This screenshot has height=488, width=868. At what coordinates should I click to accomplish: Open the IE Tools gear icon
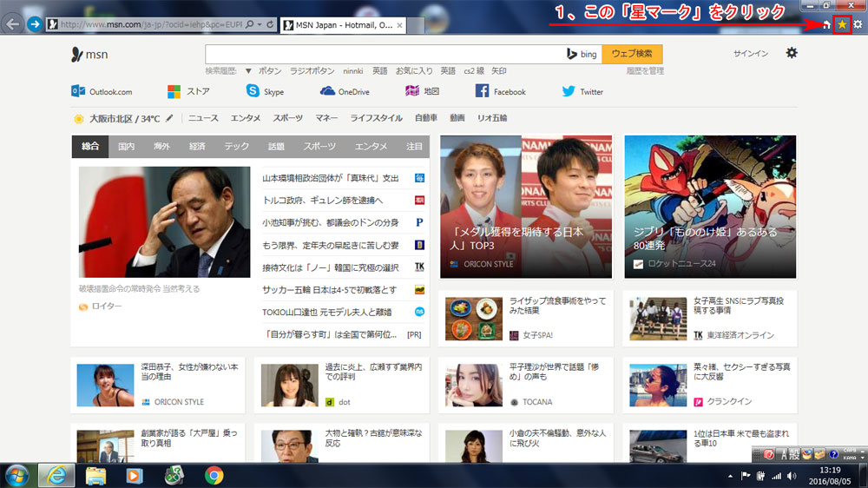tap(858, 24)
